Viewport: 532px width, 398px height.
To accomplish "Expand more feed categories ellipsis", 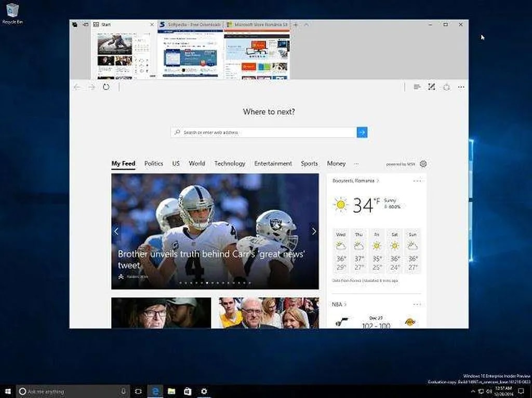I will pos(356,164).
